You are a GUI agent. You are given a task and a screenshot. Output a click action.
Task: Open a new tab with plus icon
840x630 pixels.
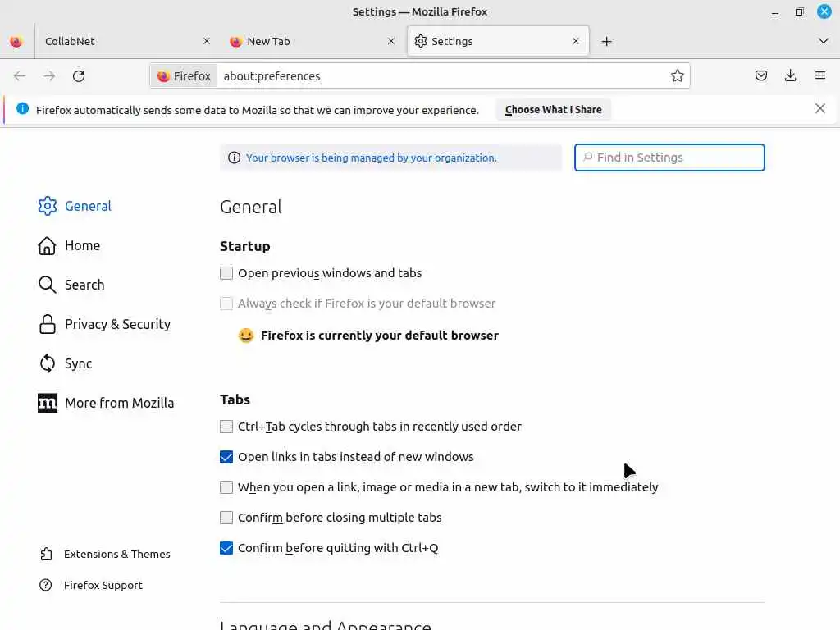(x=607, y=42)
